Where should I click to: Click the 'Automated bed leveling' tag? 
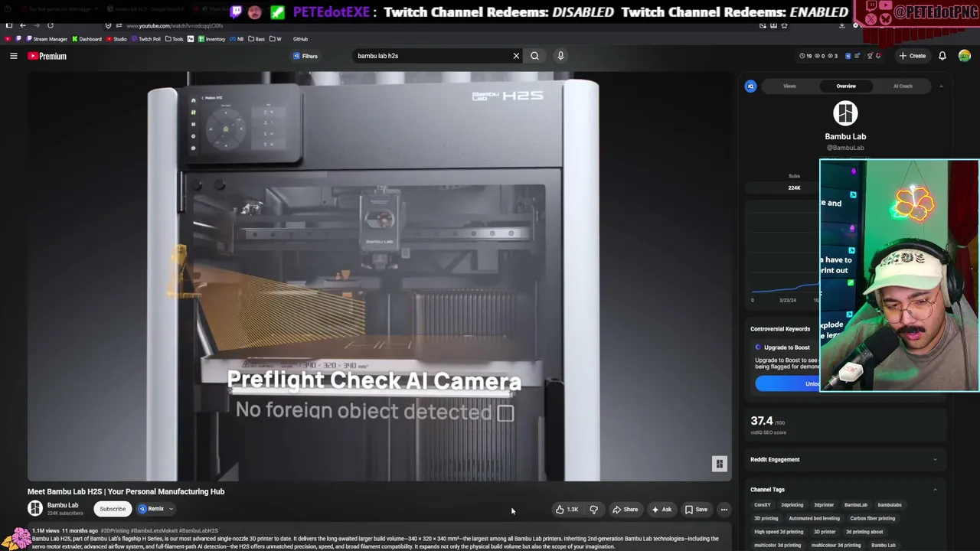(814, 518)
